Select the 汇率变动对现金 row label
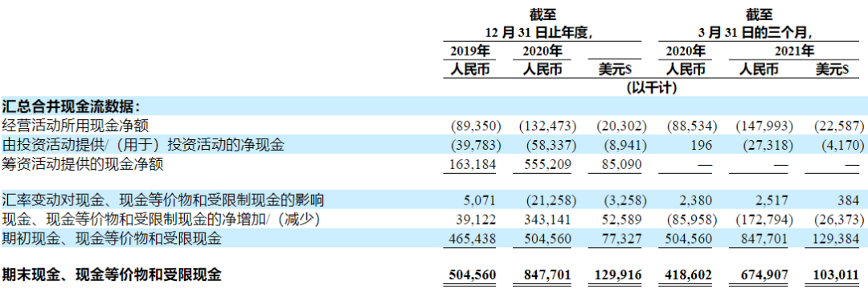 tap(162, 200)
